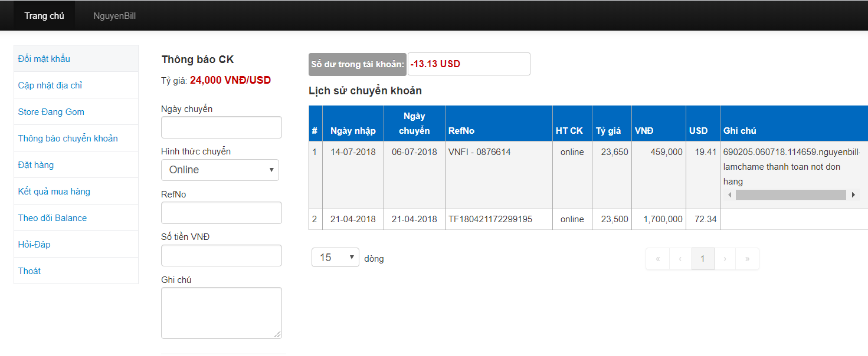
Task: Select Store Đang Gom link
Action: [51, 112]
